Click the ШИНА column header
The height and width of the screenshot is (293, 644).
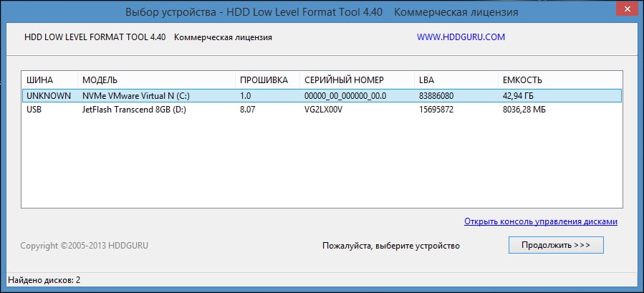(x=49, y=80)
